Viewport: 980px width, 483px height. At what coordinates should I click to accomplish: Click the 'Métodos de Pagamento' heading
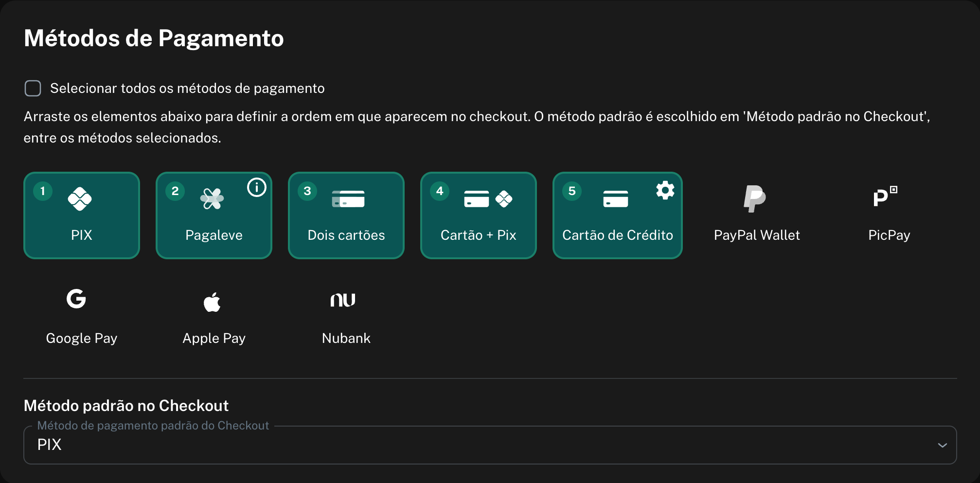(x=154, y=38)
